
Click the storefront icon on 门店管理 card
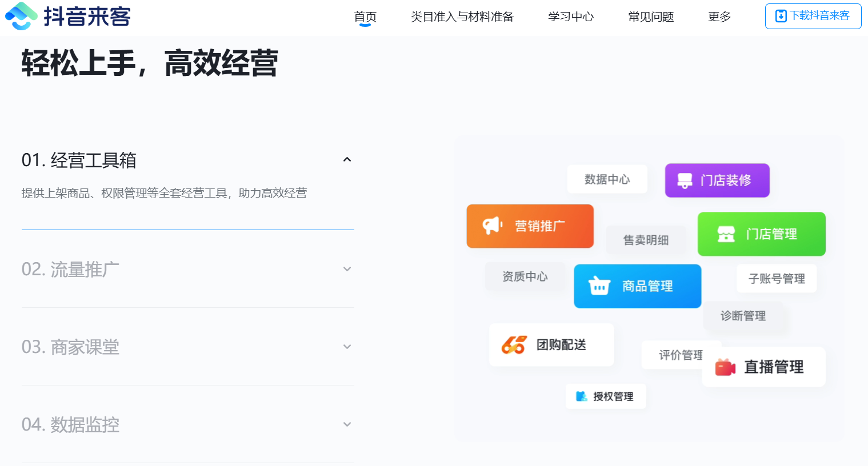click(x=726, y=234)
